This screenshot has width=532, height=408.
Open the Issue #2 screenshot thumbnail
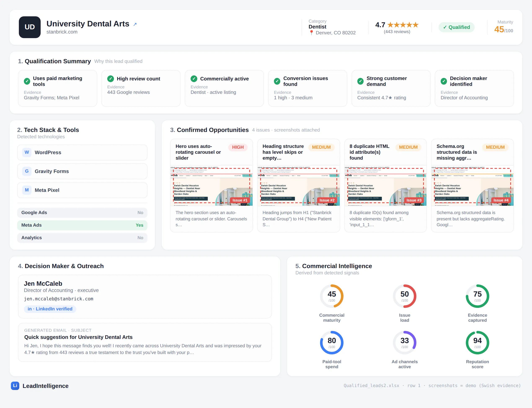click(x=298, y=186)
